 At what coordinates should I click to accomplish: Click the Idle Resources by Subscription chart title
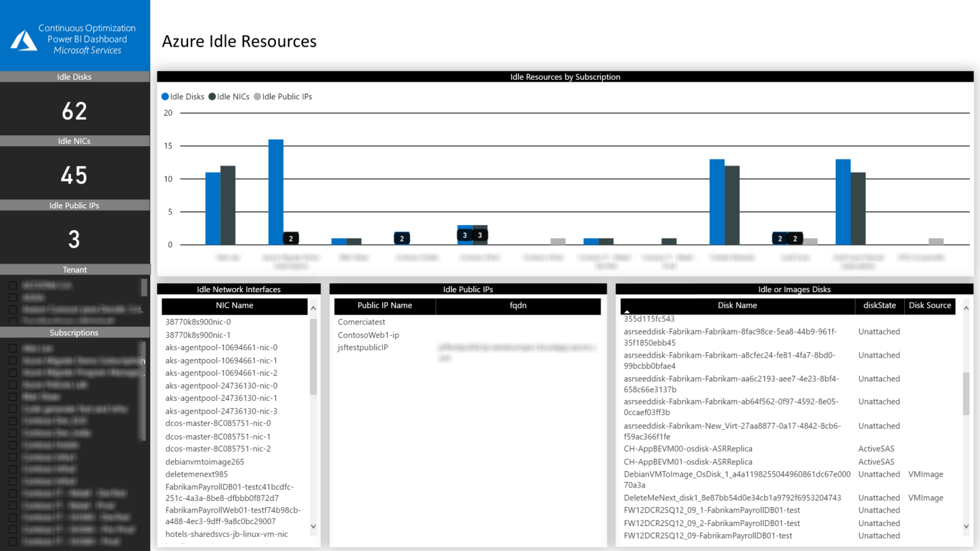(565, 77)
